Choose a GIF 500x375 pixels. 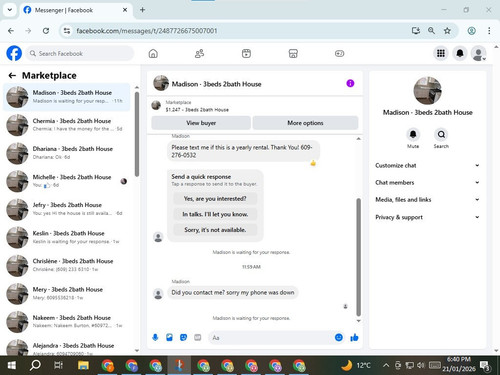[198, 338]
